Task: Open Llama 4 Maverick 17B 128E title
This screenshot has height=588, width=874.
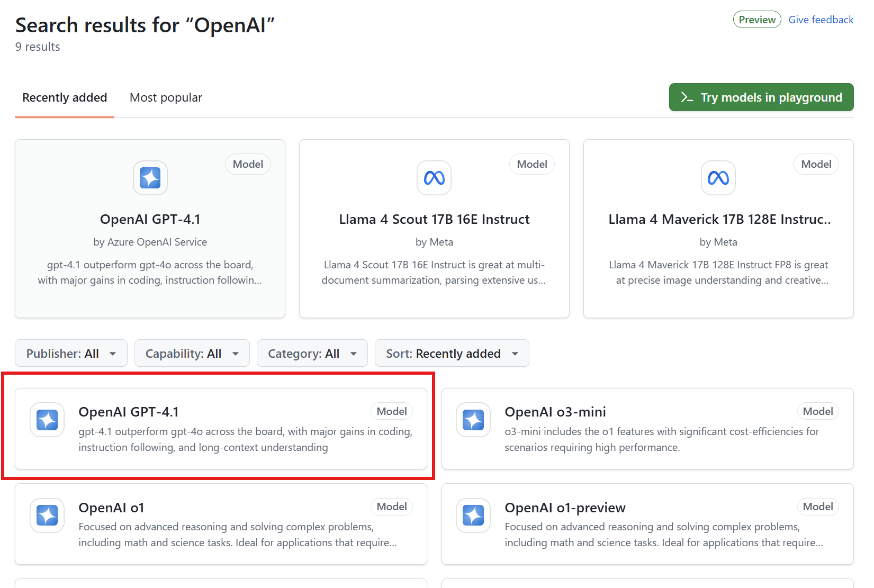Action: [719, 219]
